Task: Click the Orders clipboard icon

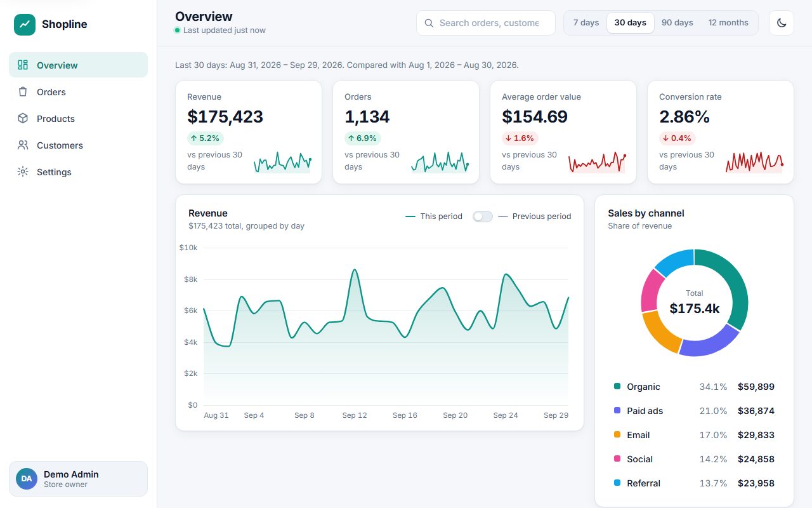Action: point(23,91)
